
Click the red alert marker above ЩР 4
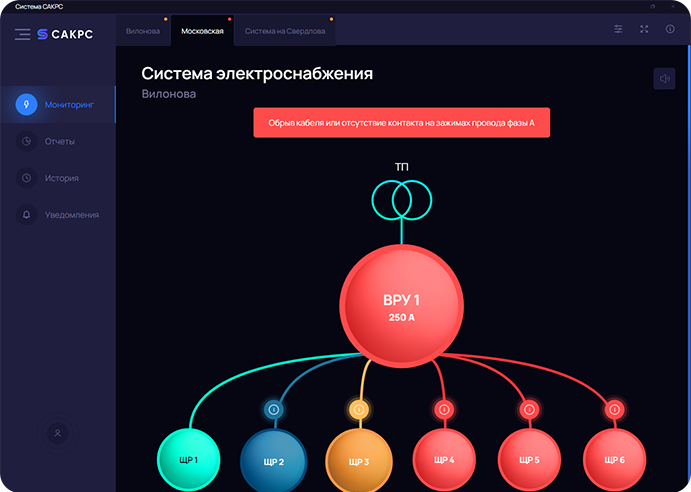pos(444,409)
